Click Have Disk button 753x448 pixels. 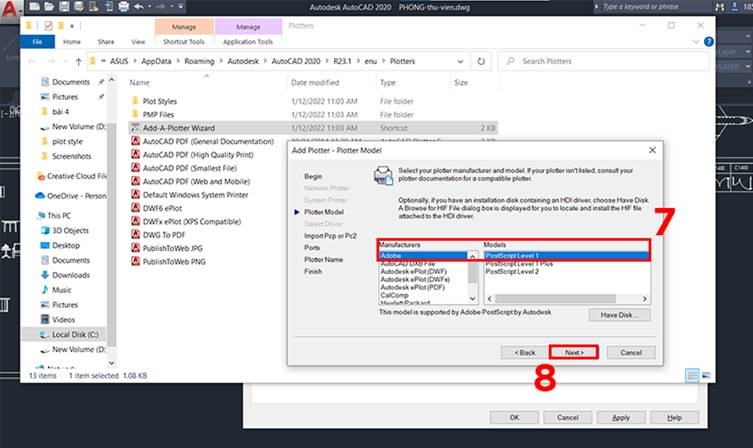[619, 315]
